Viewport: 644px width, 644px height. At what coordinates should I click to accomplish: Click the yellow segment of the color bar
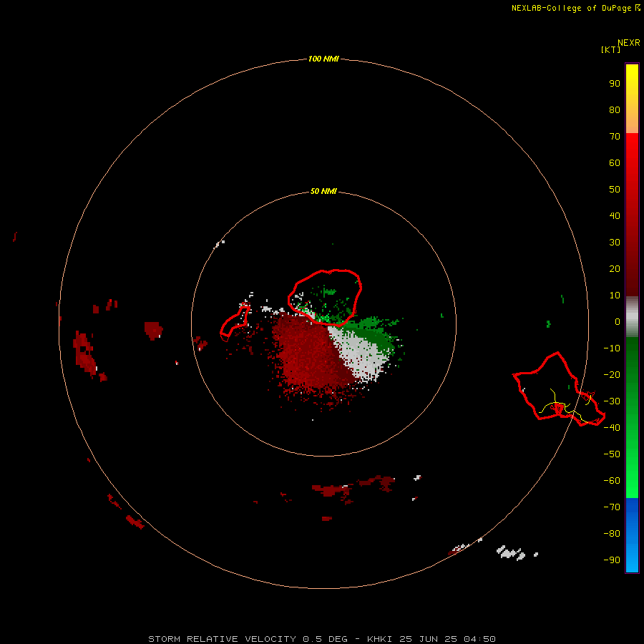[x=632, y=99]
